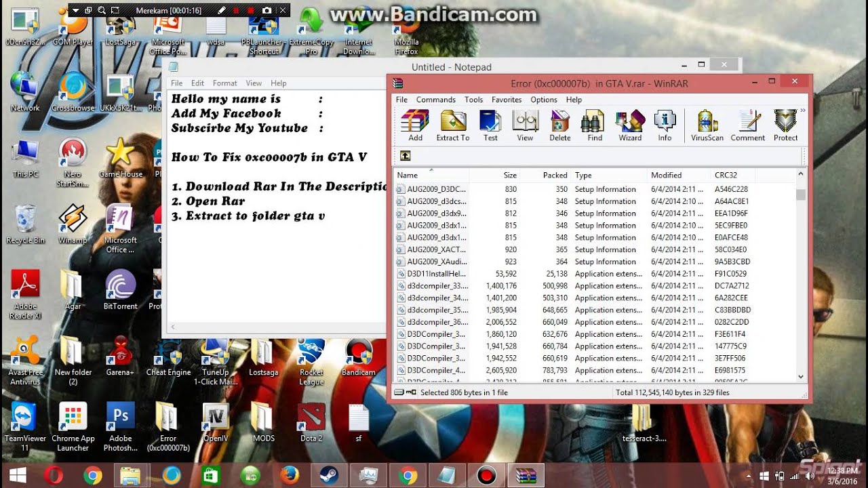Click the Protect archive icon
Viewport: 868px width, 488px height.
click(785, 125)
